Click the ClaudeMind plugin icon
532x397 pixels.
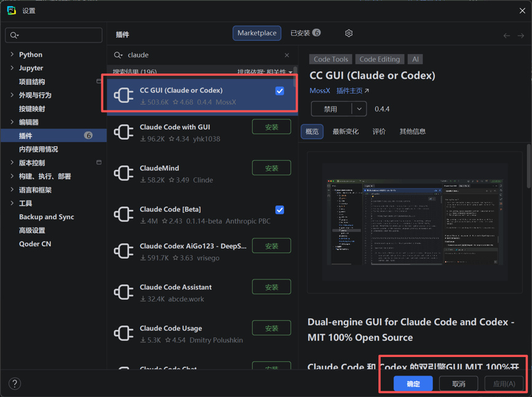tap(124, 173)
